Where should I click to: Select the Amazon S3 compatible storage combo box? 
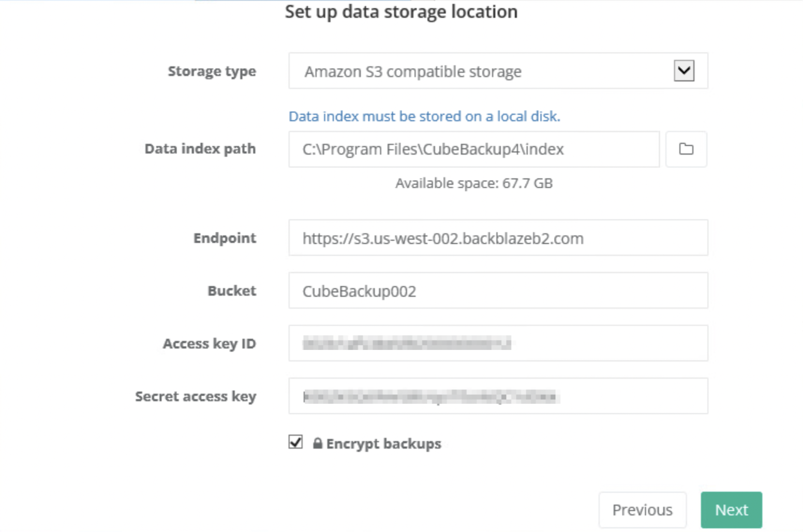click(x=498, y=71)
